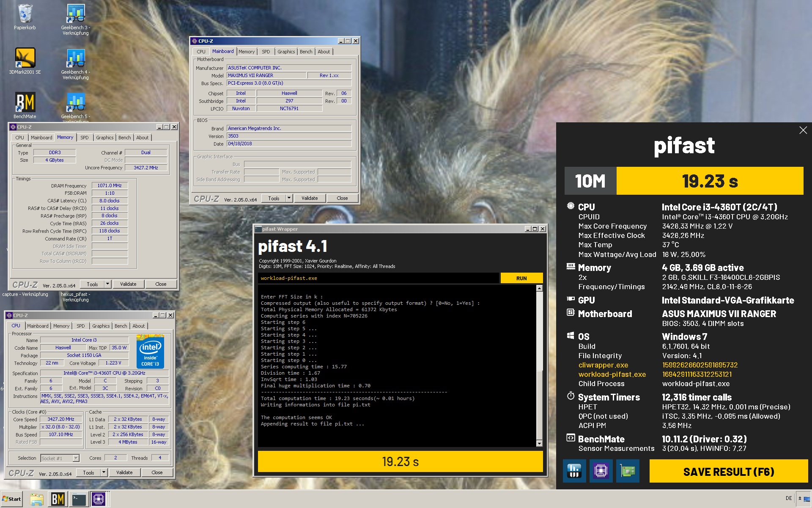
Task: Click the cliwrapper.exe file integrity link
Action: [x=603, y=365]
